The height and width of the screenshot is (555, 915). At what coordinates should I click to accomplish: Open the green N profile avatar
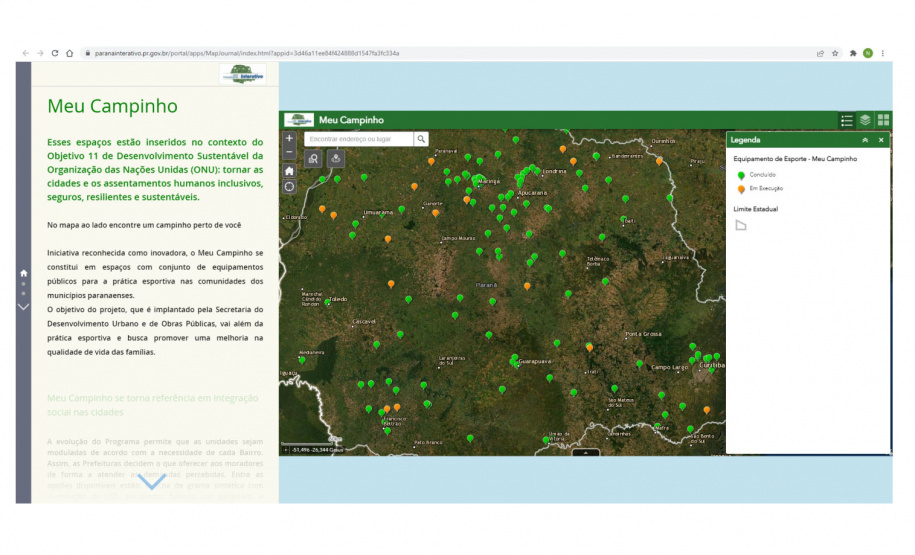868,53
